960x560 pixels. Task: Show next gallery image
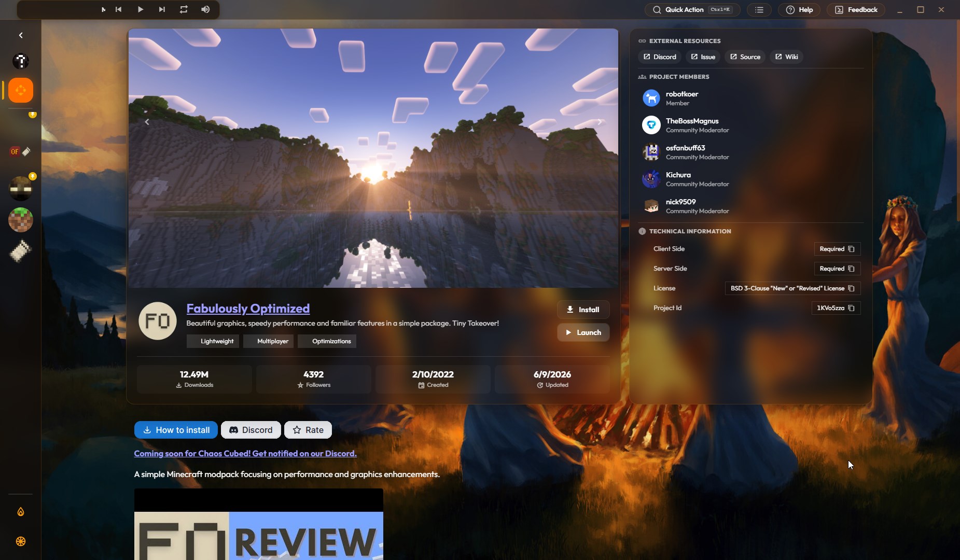pos(600,122)
